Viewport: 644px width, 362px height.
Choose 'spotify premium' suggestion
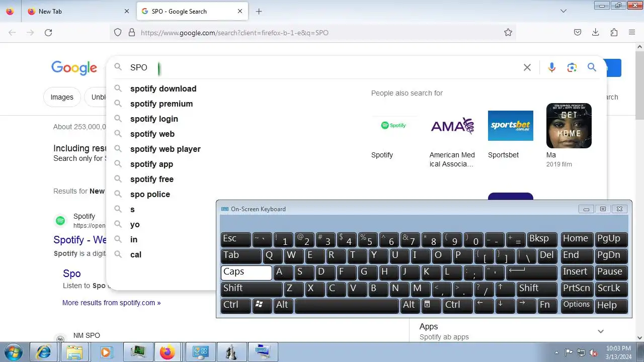pyautogui.click(x=161, y=104)
